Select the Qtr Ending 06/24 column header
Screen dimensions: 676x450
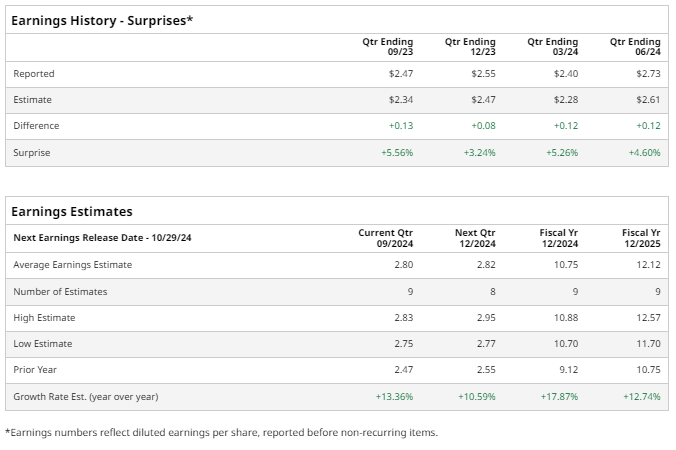point(635,47)
